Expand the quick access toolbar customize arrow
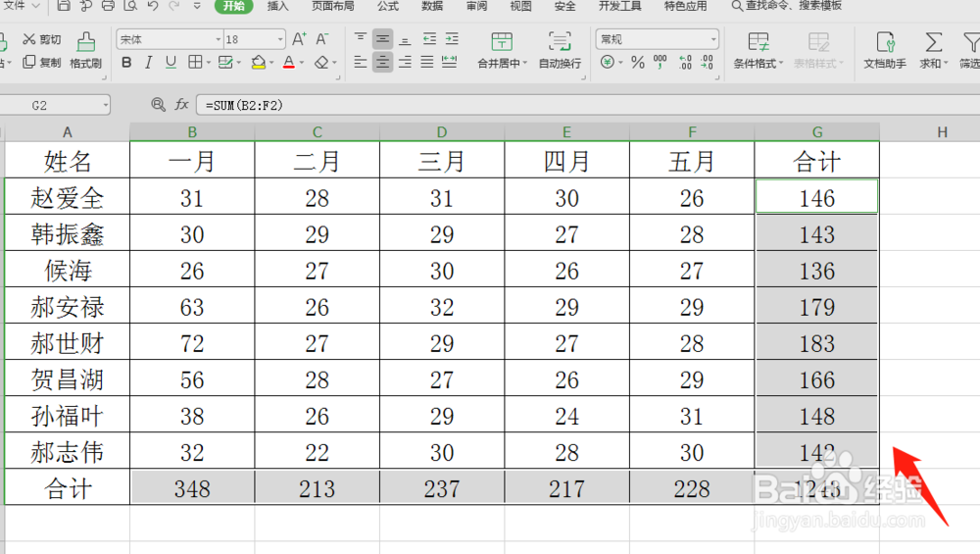 pyautogui.click(x=197, y=6)
